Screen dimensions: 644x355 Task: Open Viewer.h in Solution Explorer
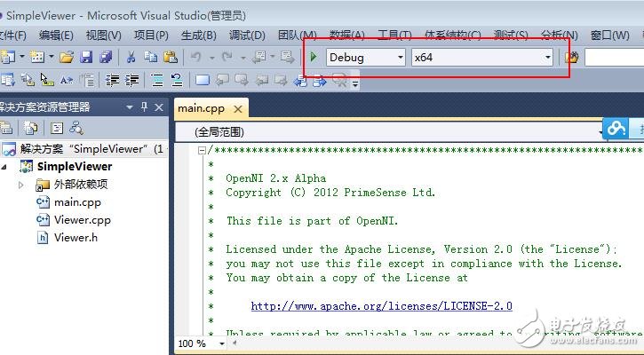point(76,238)
